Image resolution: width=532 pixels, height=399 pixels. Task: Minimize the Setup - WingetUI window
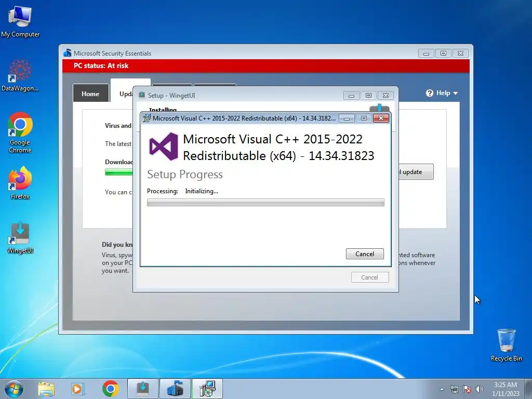[x=352, y=96]
